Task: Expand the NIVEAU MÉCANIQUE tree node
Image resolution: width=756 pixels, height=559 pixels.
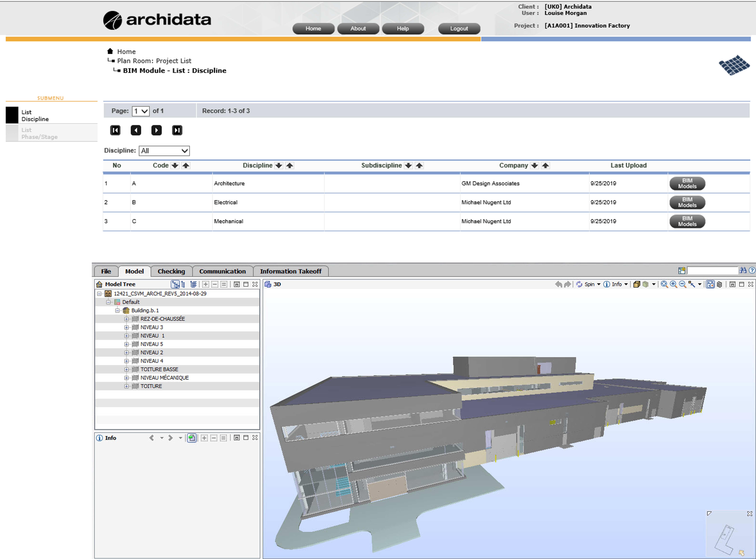Action: tap(126, 378)
